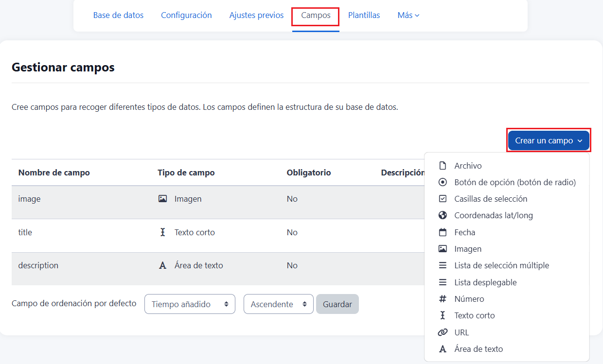Choose the globe icon for Coordenadas lat/long
The image size is (603, 364).
pos(443,215)
